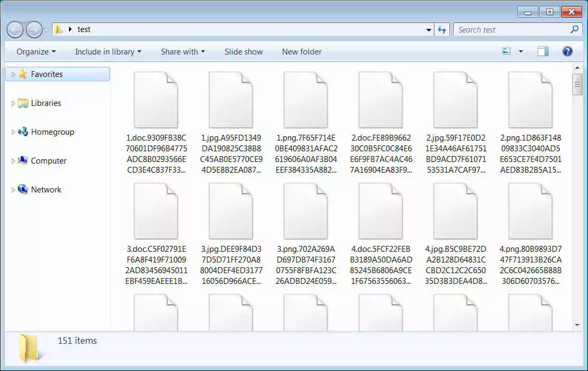The image size is (588, 371).
Task: Close the Explorer window
Action: [x=571, y=12]
